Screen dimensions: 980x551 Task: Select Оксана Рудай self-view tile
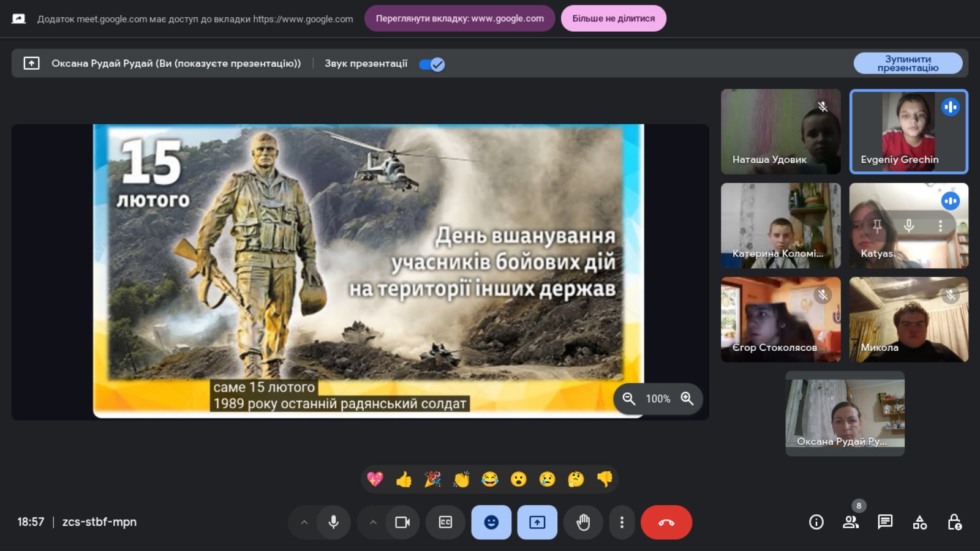click(x=845, y=413)
